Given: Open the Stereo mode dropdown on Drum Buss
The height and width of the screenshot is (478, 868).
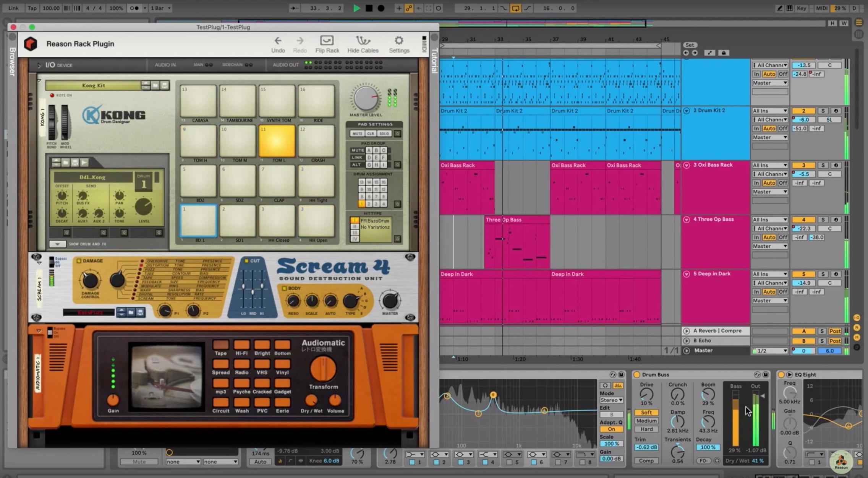Looking at the screenshot, I should 611,400.
